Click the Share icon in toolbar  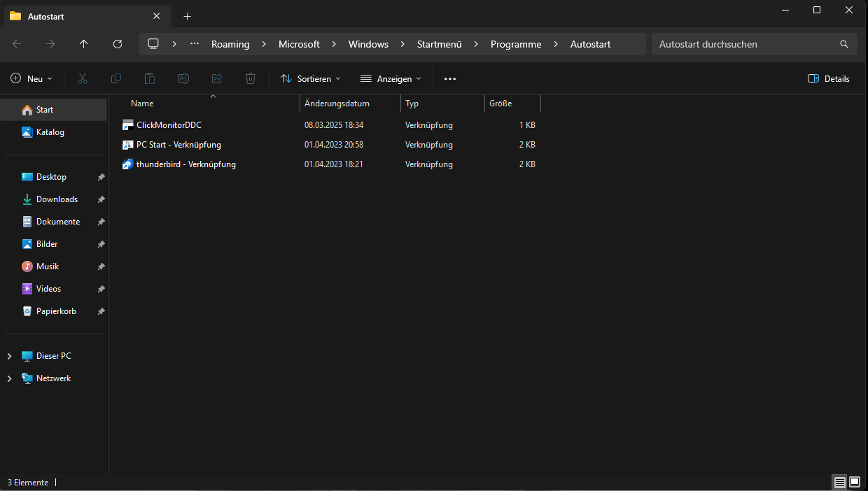[217, 78]
